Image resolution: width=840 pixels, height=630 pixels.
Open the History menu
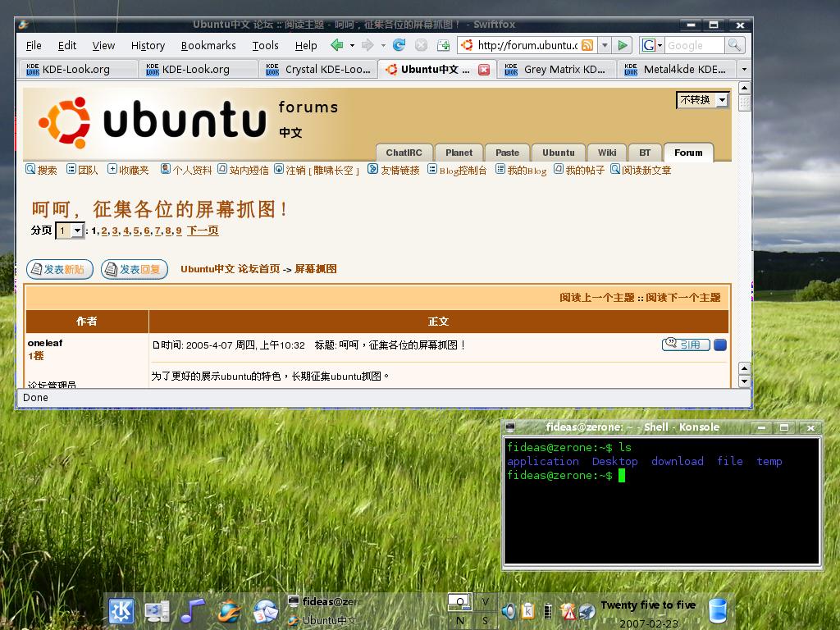148,46
